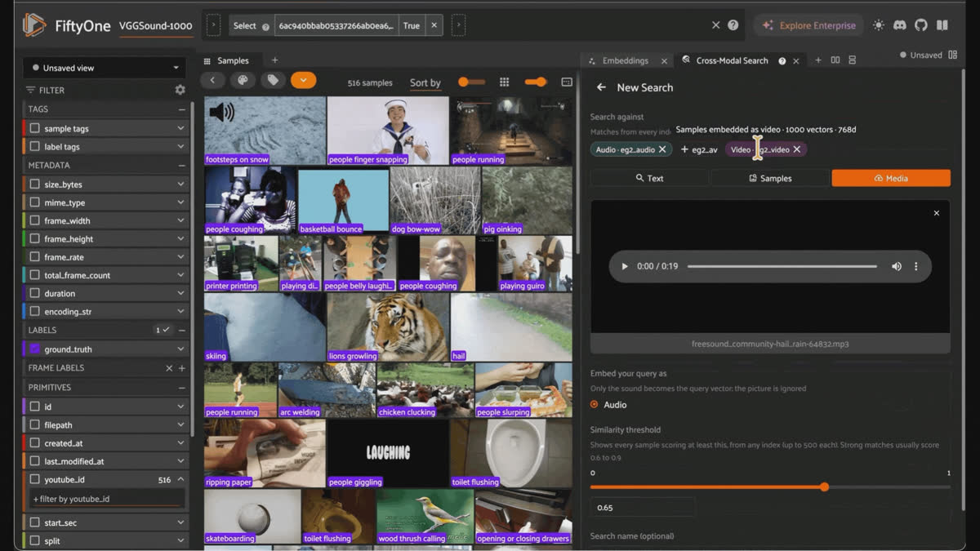Uncheck the ground_truth label checkbox
Image resolution: width=980 pixels, height=551 pixels.
pyautogui.click(x=35, y=349)
